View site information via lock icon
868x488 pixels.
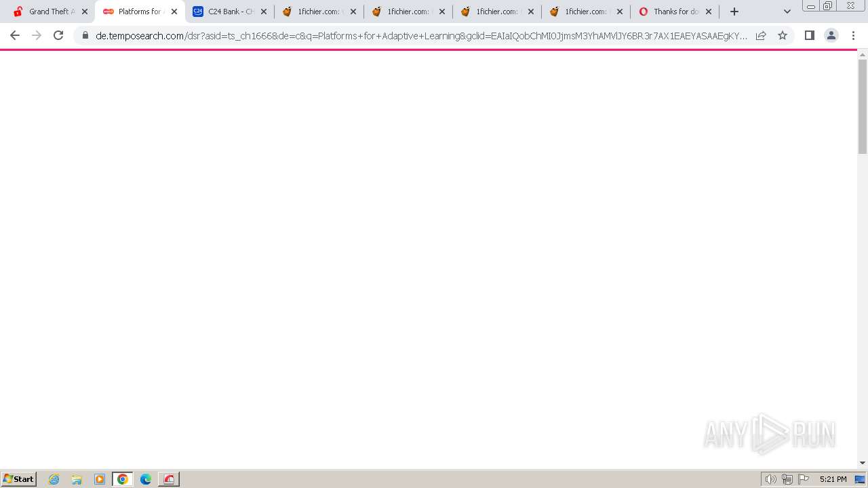point(85,35)
